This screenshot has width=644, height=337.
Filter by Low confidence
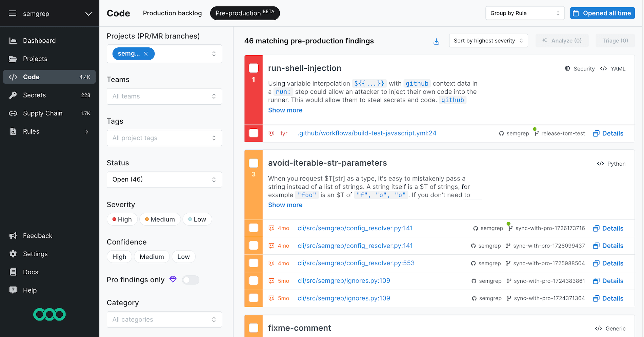183,257
